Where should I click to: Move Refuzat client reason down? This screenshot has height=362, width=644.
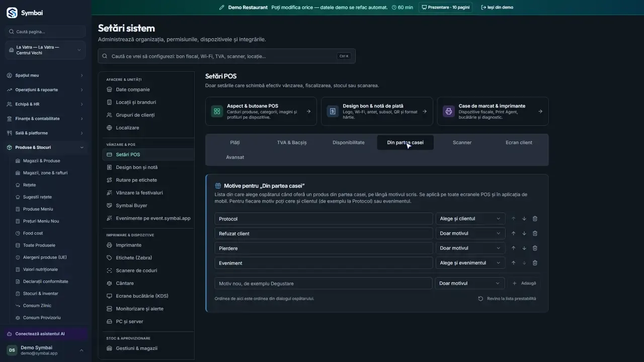[524, 233]
